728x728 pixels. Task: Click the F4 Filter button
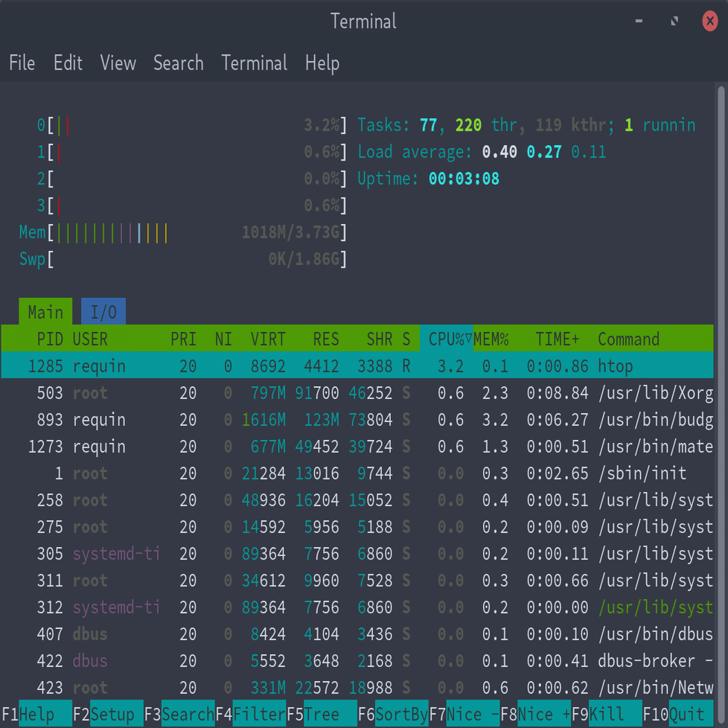[251, 714]
